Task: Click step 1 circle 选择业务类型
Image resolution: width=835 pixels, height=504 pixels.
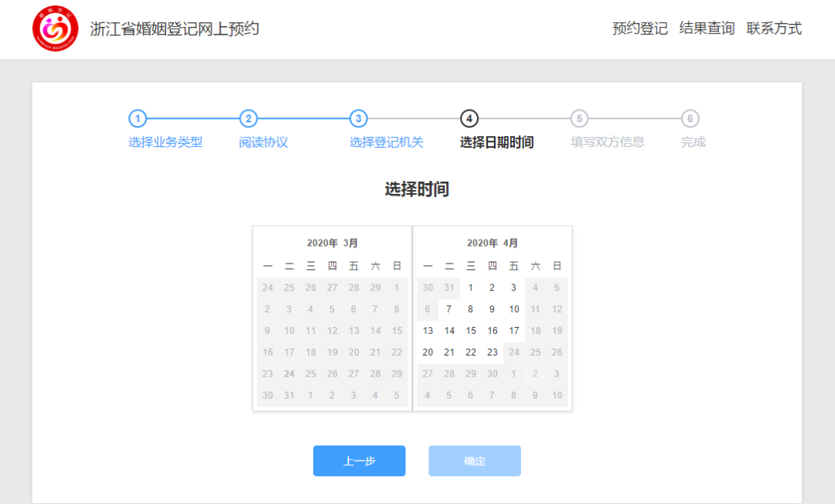Action: tap(137, 118)
